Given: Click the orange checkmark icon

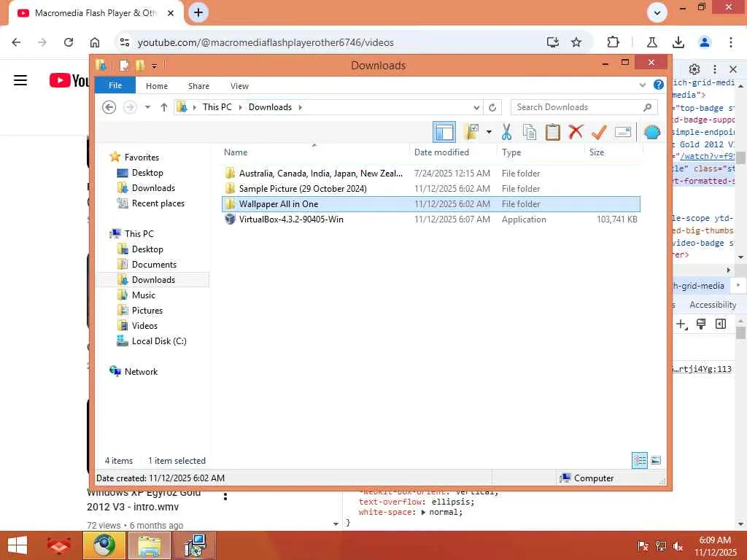Looking at the screenshot, I should [599, 132].
